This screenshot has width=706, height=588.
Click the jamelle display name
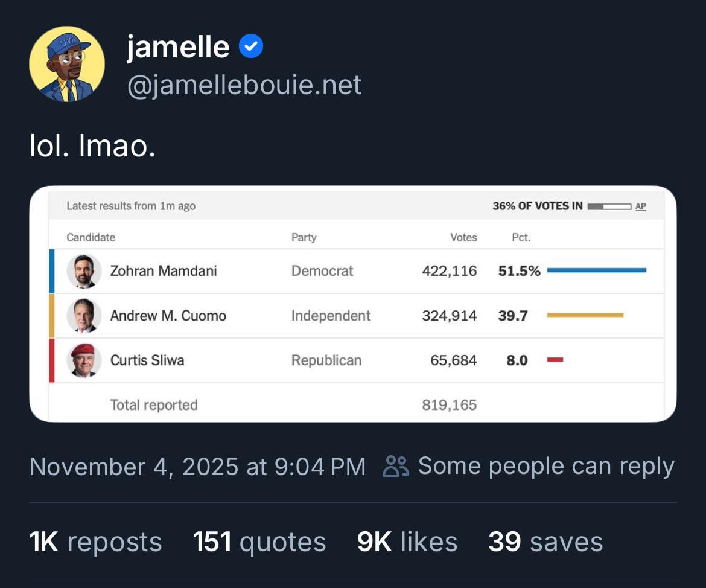[178, 47]
